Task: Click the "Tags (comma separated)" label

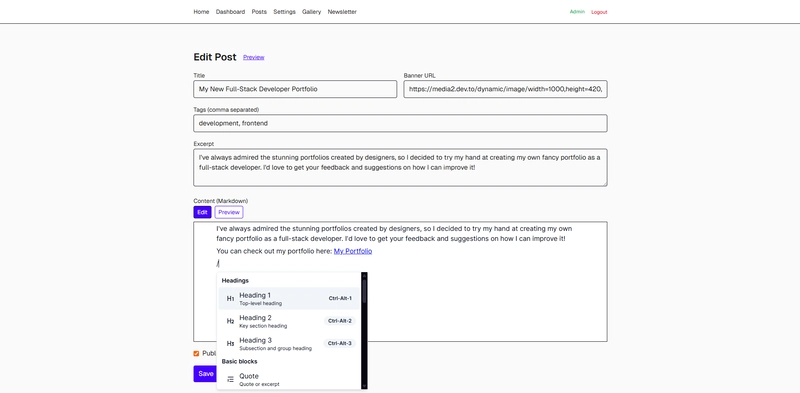Action: (226, 110)
